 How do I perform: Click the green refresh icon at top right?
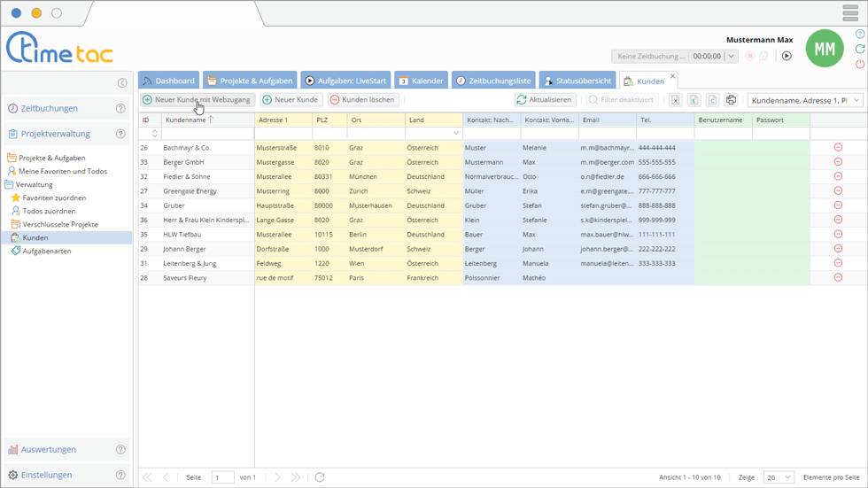coord(860,50)
